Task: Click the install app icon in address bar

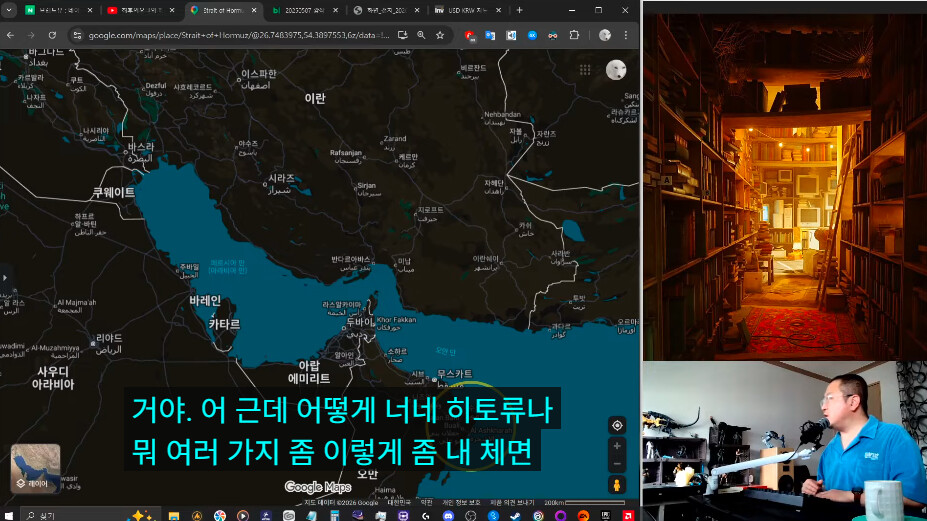Action: coord(403,35)
